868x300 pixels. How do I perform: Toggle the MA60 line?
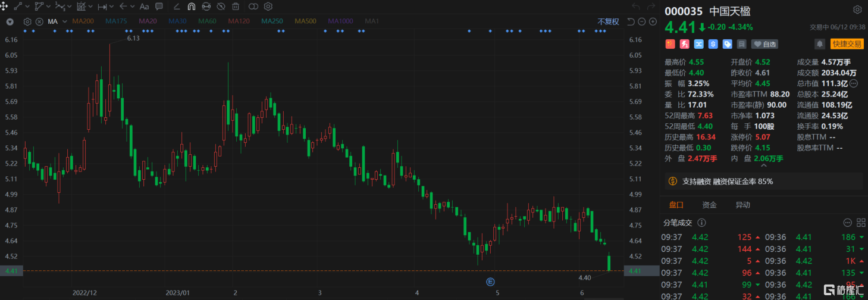coord(207,21)
